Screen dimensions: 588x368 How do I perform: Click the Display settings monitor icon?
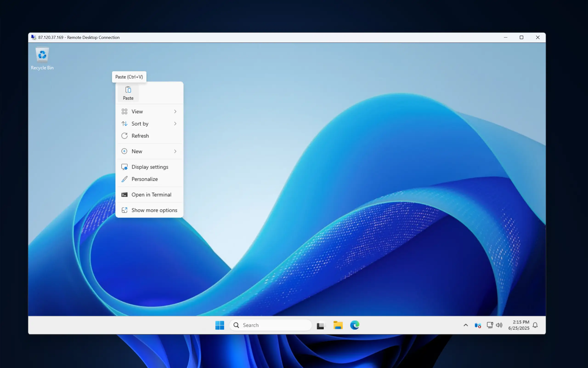124,167
